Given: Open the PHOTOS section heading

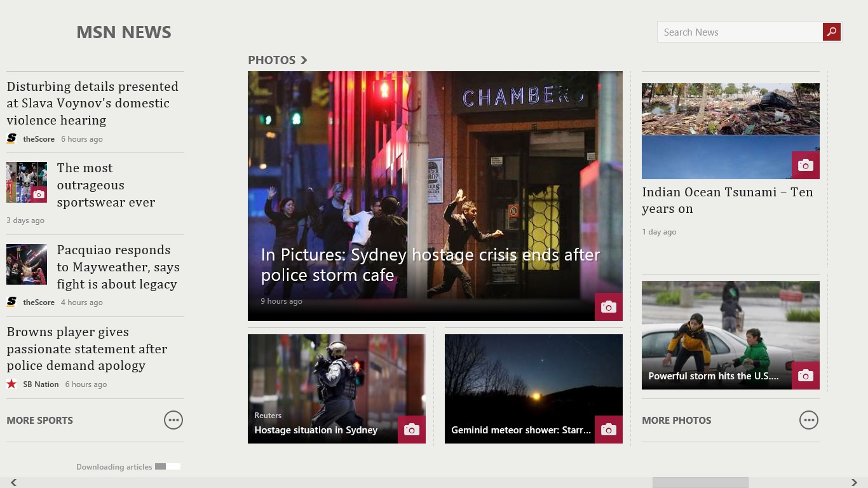Looking at the screenshot, I should tap(272, 60).
